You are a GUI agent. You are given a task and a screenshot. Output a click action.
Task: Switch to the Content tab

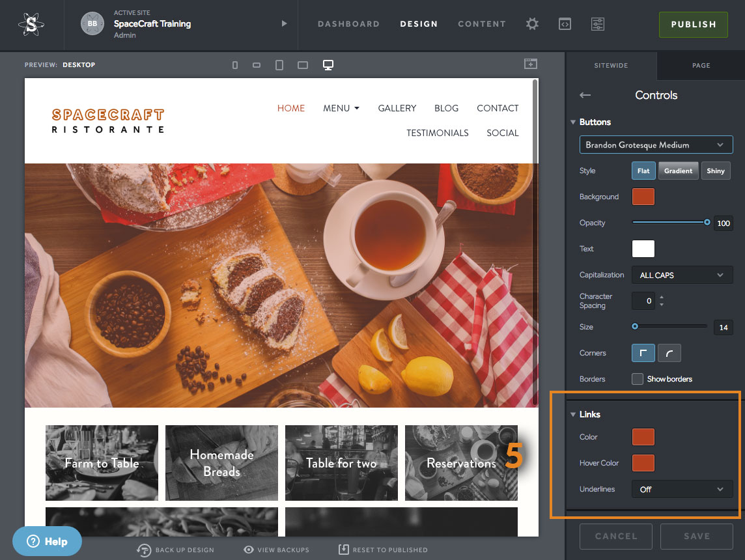tap(482, 23)
